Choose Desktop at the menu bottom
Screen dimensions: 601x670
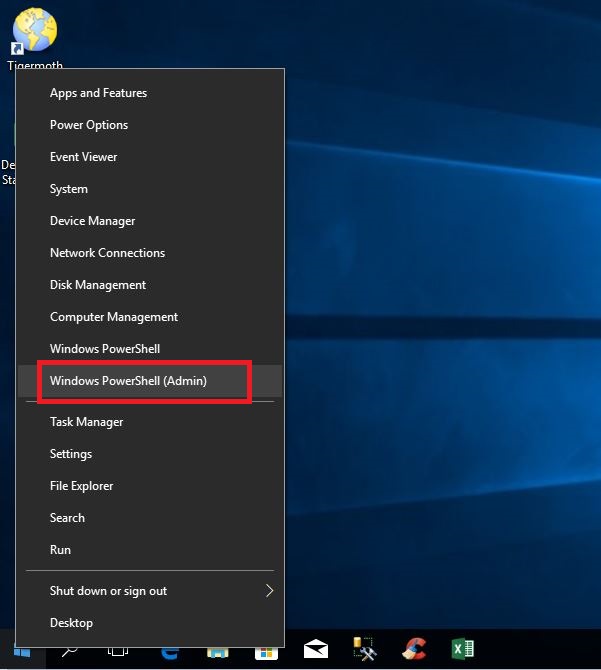tap(150, 623)
